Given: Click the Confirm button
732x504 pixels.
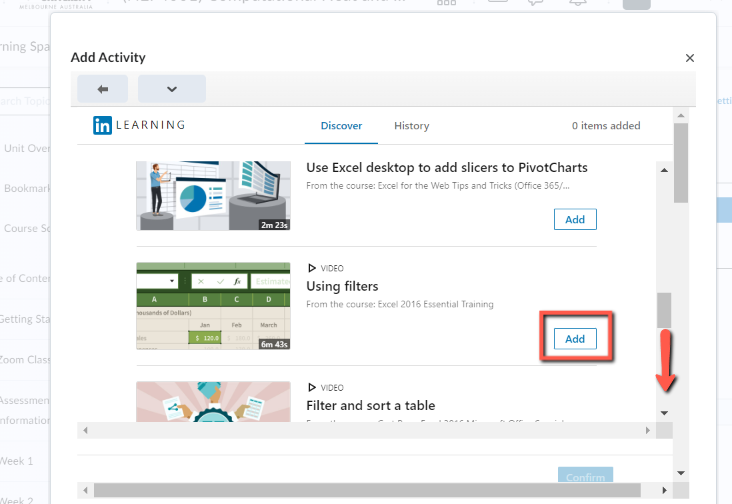Looking at the screenshot, I should click(x=585, y=475).
